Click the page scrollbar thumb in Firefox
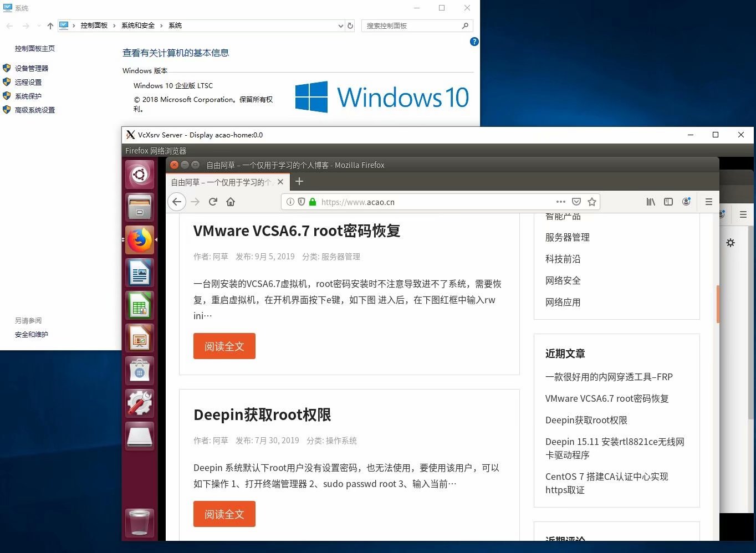The width and height of the screenshot is (756, 553). click(718, 304)
